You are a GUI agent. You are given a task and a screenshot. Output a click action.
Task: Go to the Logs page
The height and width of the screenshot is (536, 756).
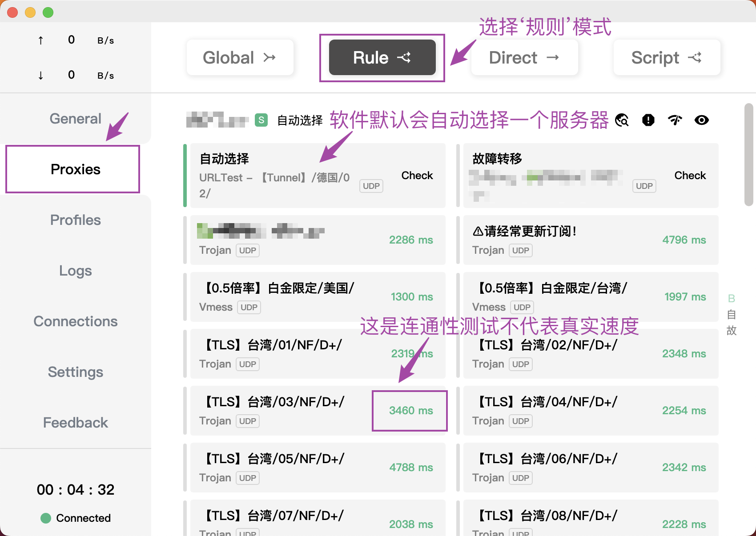point(76,271)
